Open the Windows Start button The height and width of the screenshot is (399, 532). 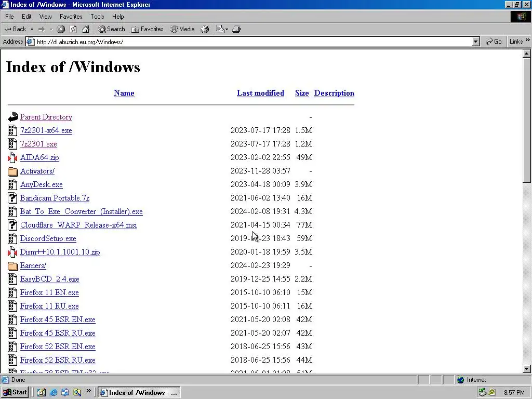point(15,393)
